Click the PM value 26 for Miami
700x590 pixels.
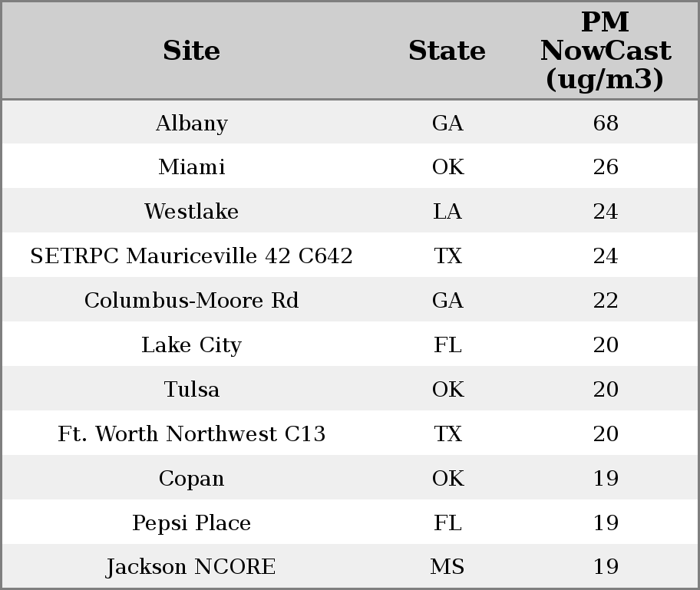605,167
